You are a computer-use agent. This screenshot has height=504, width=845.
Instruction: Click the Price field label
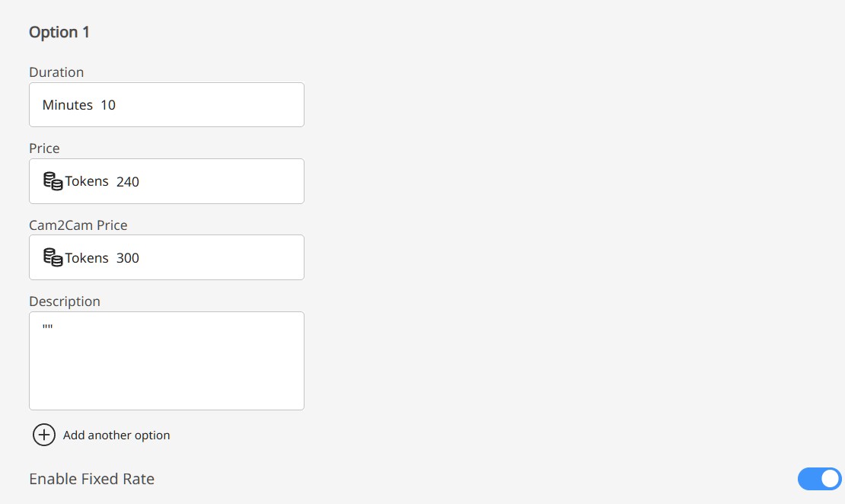coord(44,148)
